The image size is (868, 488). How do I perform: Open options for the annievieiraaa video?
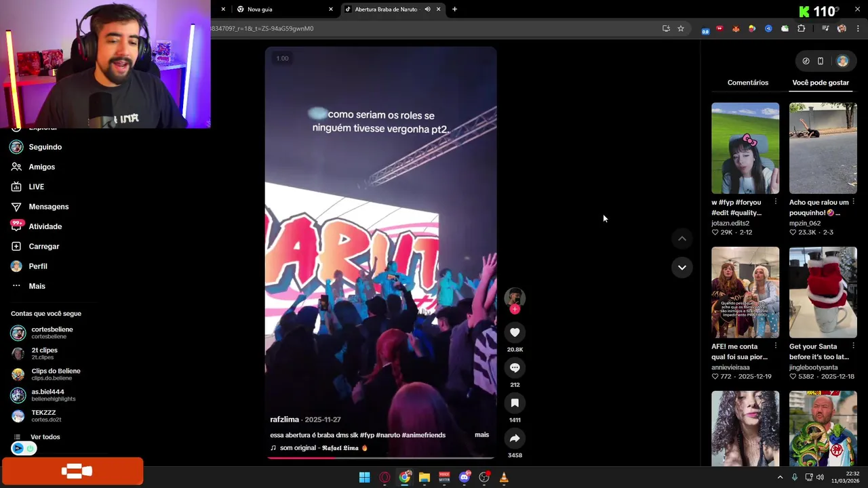point(775,346)
